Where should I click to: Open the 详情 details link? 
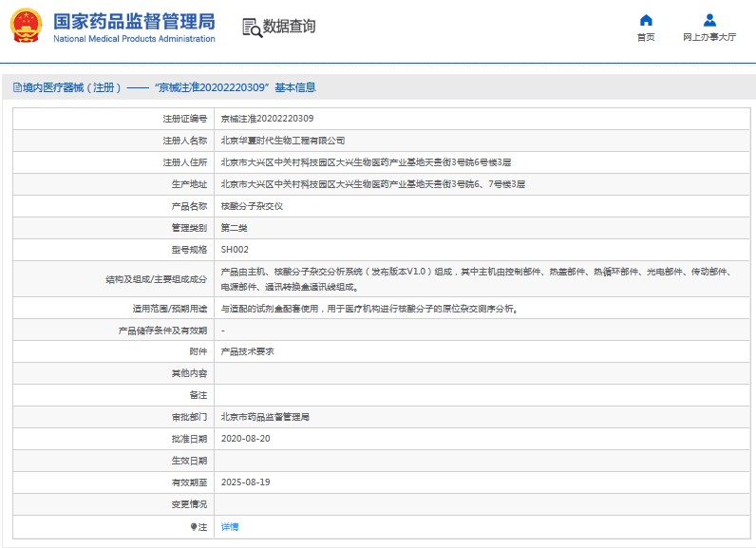(x=230, y=527)
